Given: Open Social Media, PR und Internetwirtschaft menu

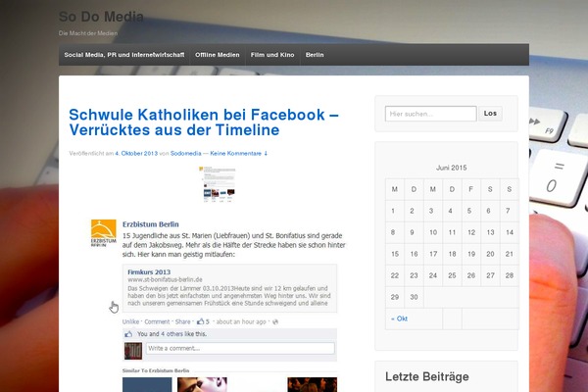Looking at the screenshot, I should [x=124, y=55].
